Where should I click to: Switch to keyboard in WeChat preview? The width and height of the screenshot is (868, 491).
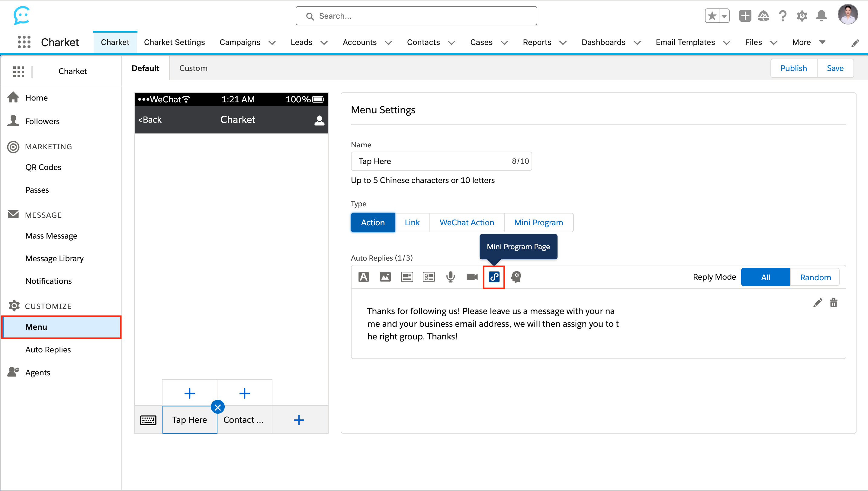point(148,420)
